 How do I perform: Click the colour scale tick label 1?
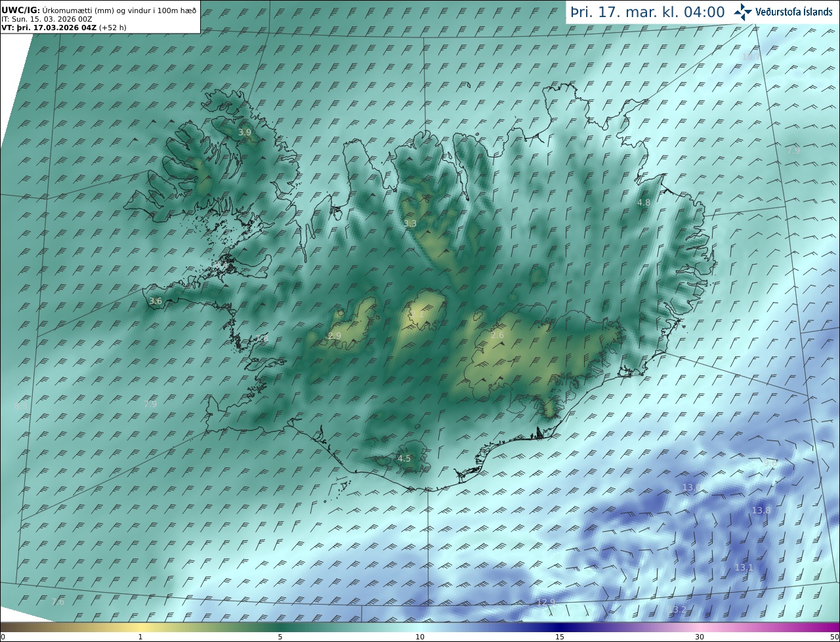(x=140, y=637)
